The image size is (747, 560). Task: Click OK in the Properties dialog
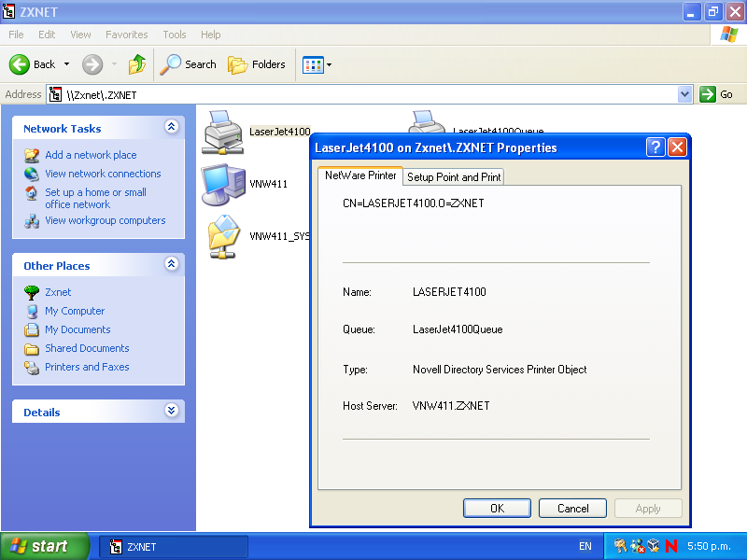tap(497, 508)
